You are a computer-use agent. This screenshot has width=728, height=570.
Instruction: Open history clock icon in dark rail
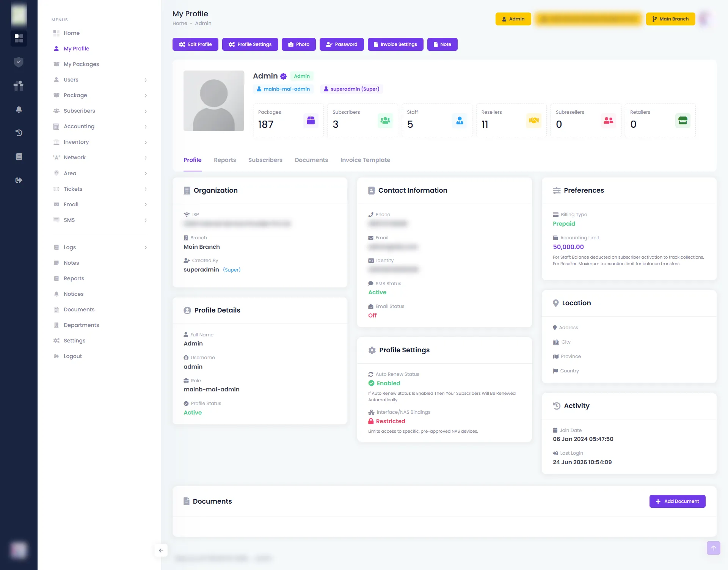click(19, 133)
